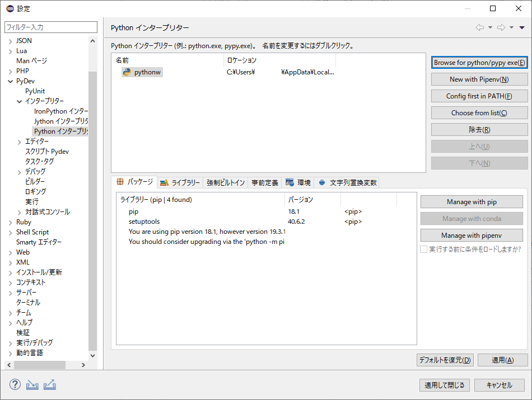Screen dimensions: 532x400
Task: Select スクリプト Pydev tree item
Action: point(47,152)
